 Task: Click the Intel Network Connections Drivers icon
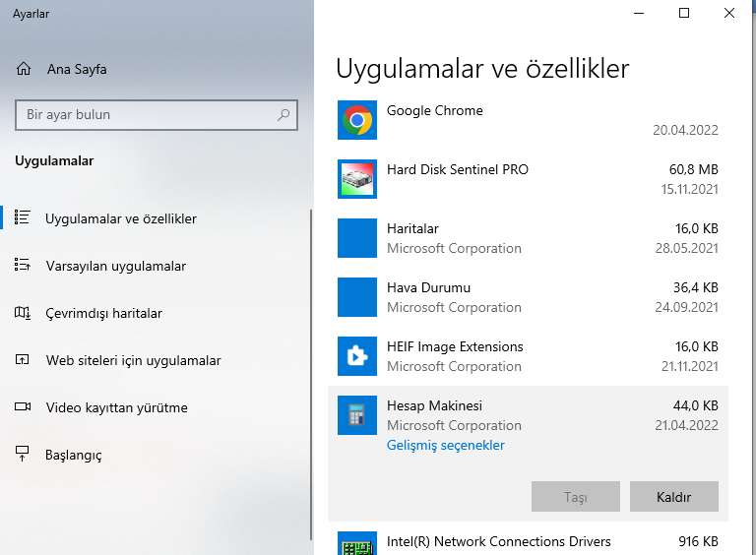(x=357, y=543)
